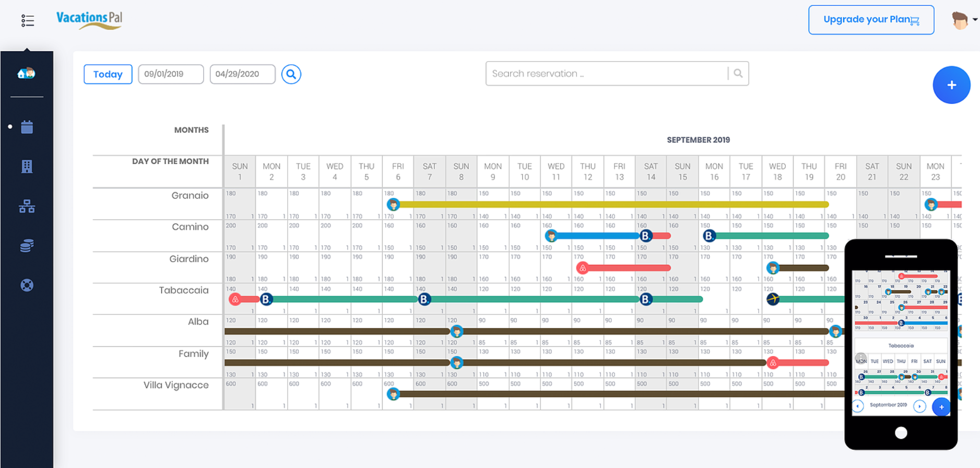Open the start date 09/01/2019 picker
Image resolution: width=980 pixels, height=468 pixels.
(x=171, y=74)
